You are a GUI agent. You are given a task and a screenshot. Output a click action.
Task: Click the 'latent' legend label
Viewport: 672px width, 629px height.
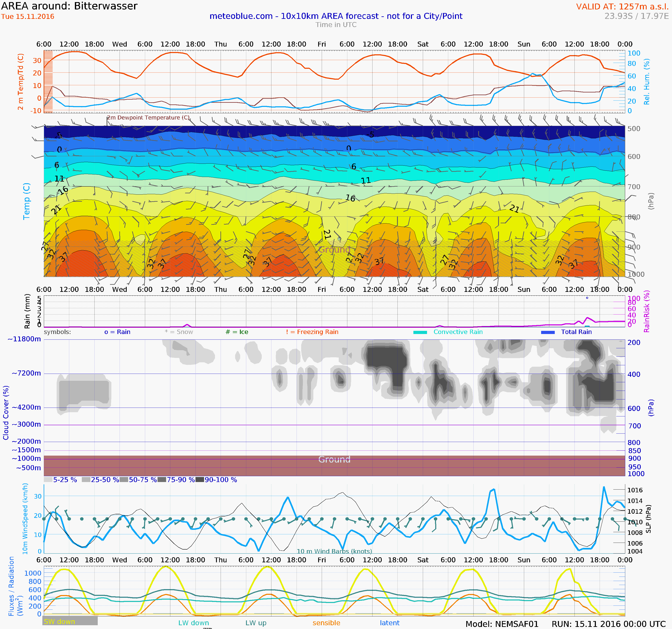click(x=389, y=623)
